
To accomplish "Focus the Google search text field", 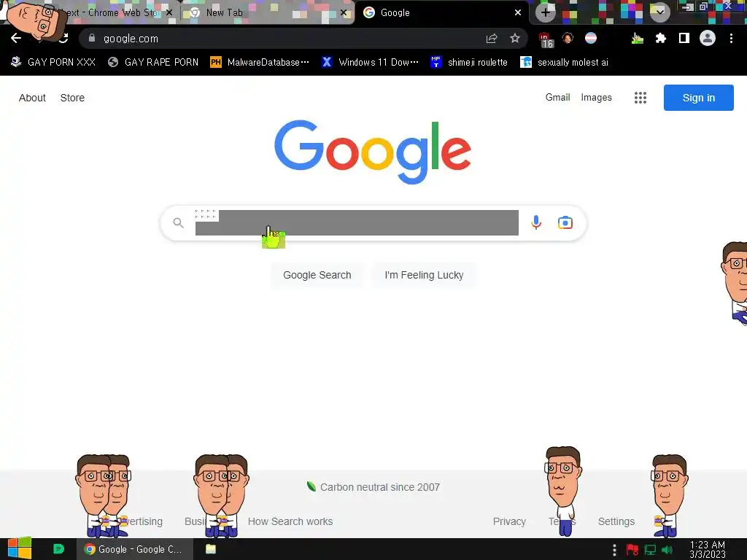I will [x=357, y=222].
